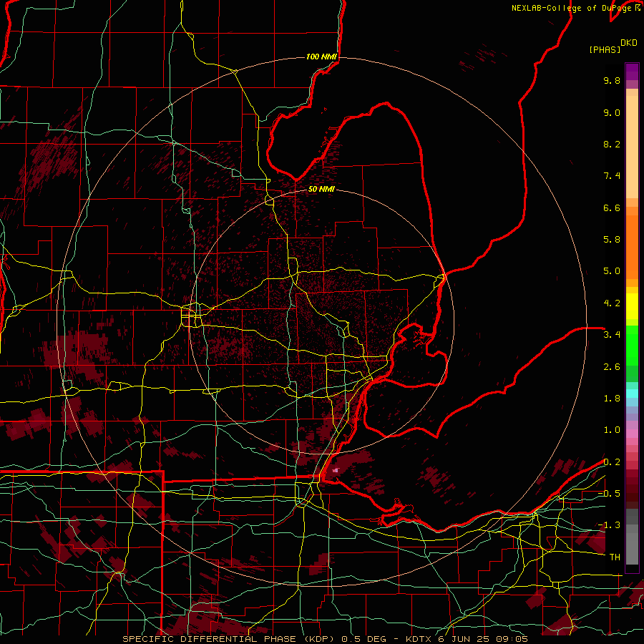Click the -1.3 scale value
644x644 pixels.
609,525
